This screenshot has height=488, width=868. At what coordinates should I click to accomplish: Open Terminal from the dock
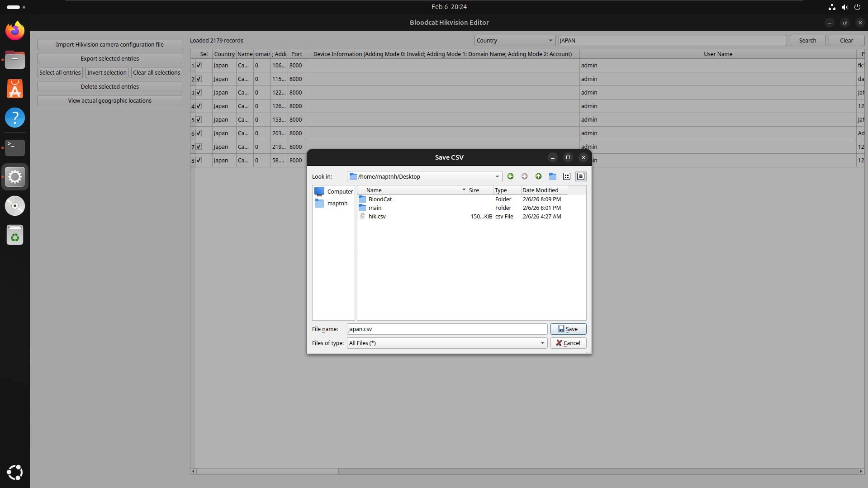(x=15, y=147)
